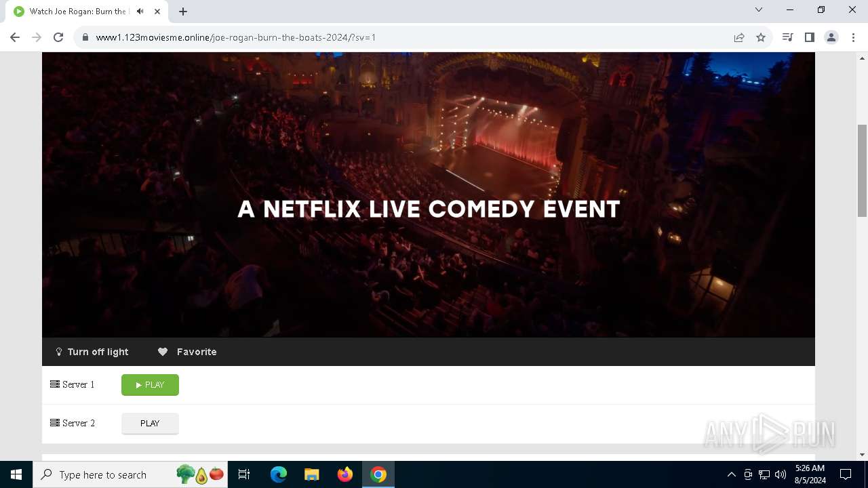Toggle Turn off light
The width and height of the screenshot is (868, 488).
pos(92,352)
